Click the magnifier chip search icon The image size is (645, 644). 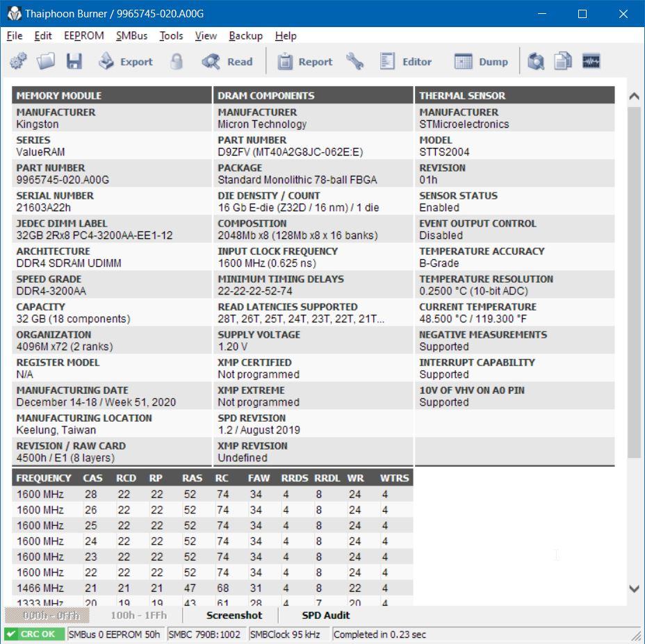coord(536,62)
